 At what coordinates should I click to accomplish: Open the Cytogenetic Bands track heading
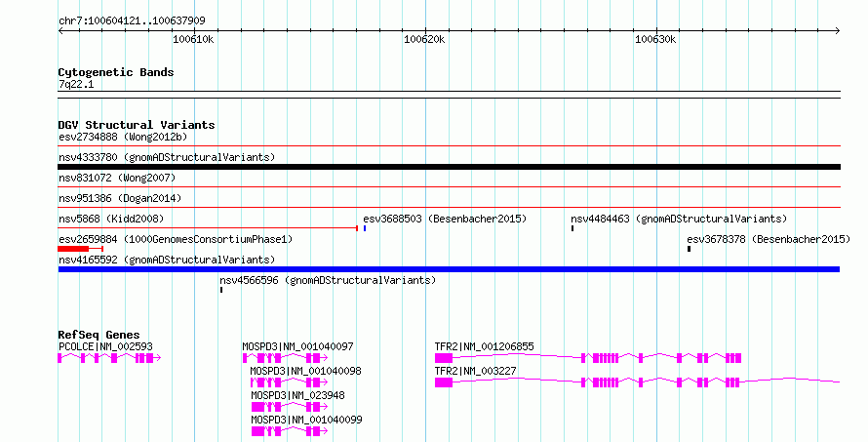(116, 72)
